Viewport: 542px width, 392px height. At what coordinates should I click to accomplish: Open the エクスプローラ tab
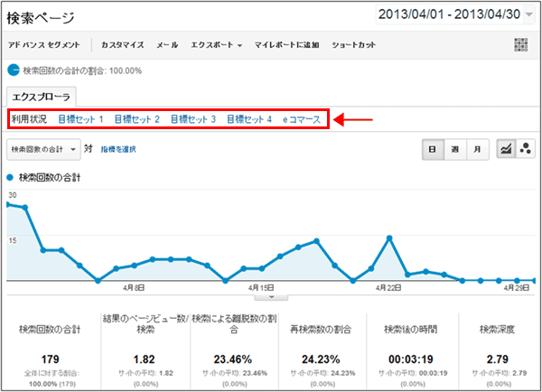click(42, 96)
